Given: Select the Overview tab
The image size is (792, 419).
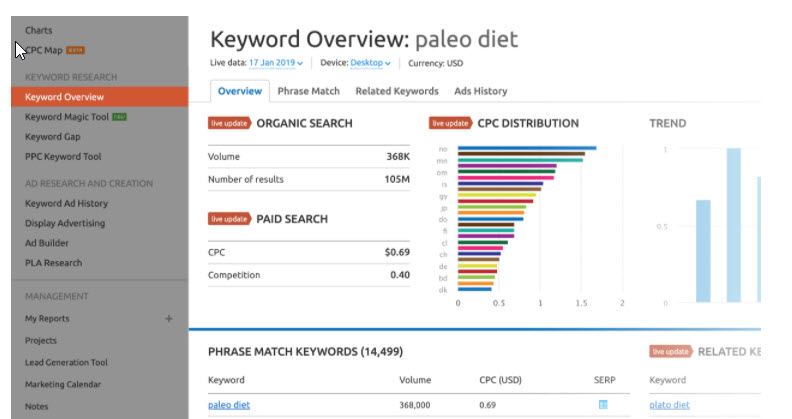Looking at the screenshot, I should point(240,91).
